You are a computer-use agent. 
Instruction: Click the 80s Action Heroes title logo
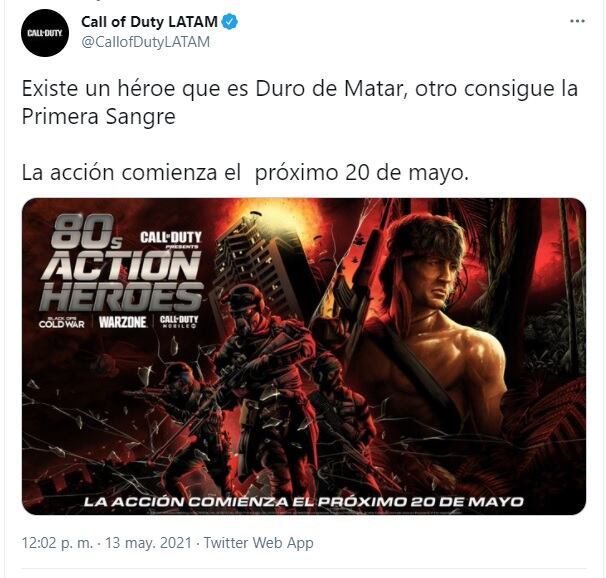pos(122,263)
